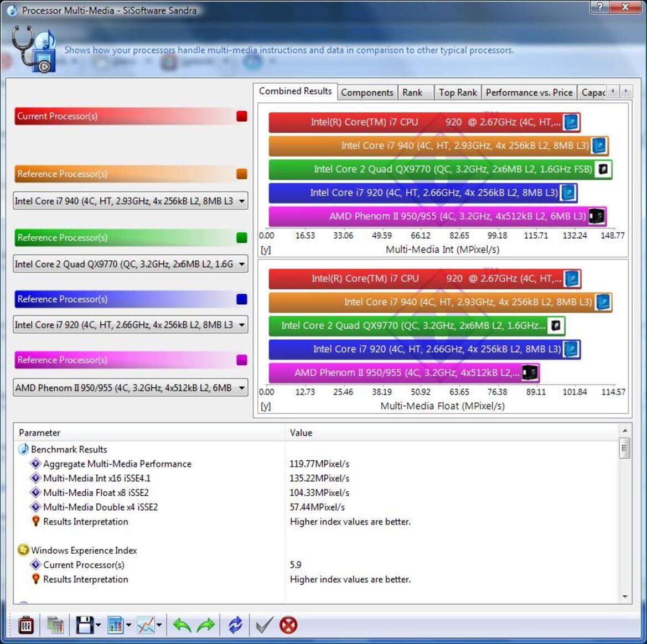
Task: Click the diamond icon beside Current Processor(s) 5.9
Action: 36,564
